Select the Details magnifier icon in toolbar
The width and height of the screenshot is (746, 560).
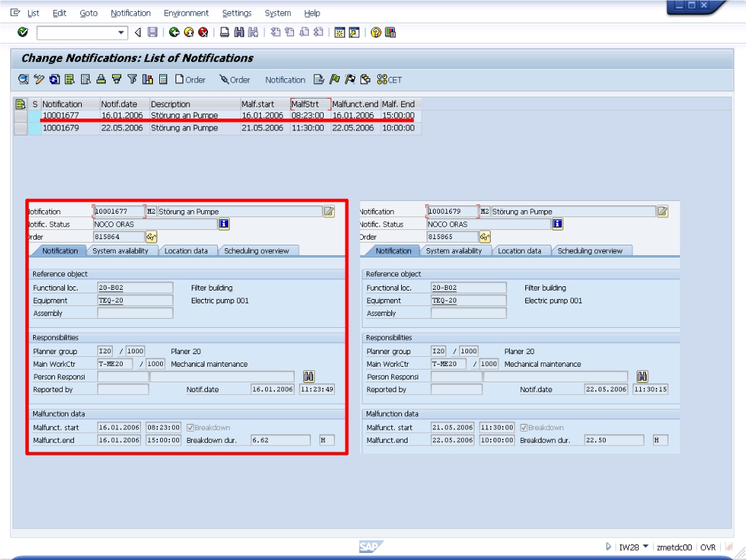(x=23, y=79)
